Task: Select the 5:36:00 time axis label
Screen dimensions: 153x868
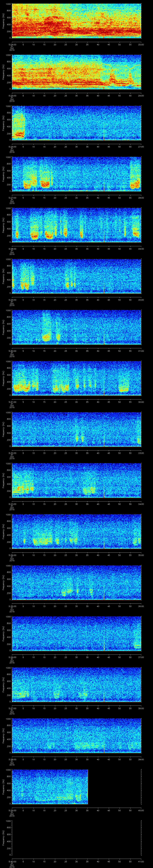Action: (x=12, y=657)
